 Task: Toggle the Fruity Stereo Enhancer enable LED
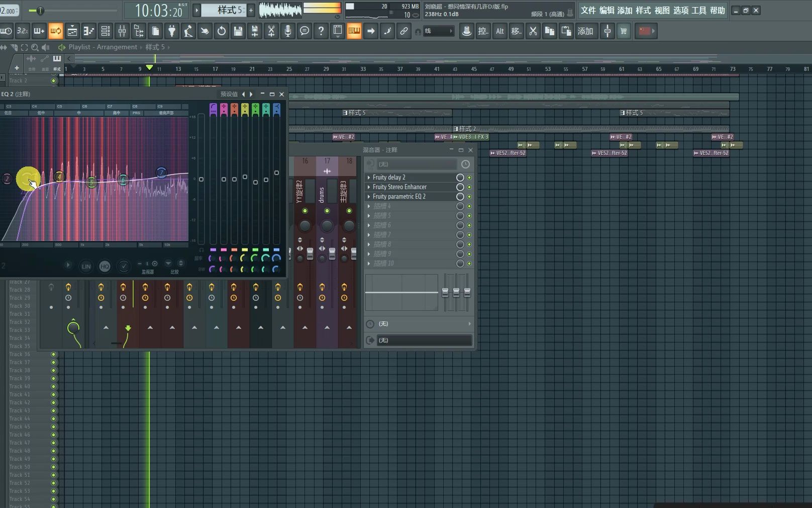(469, 187)
